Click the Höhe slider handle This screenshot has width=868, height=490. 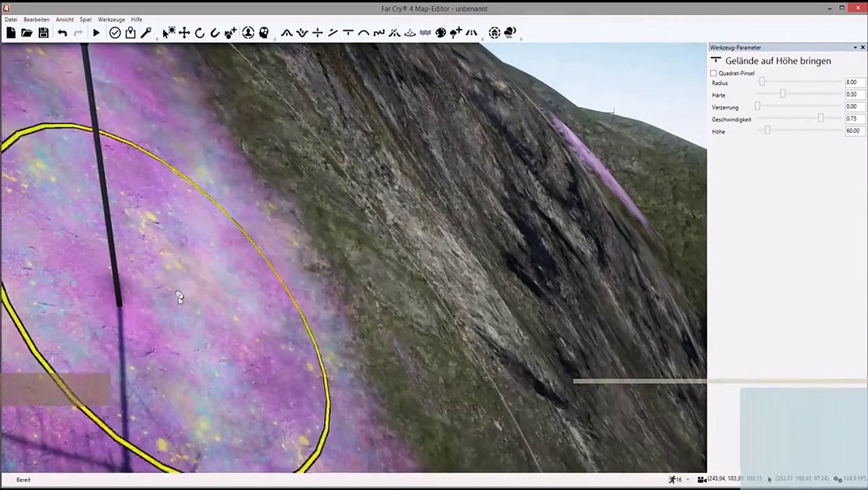click(767, 131)
